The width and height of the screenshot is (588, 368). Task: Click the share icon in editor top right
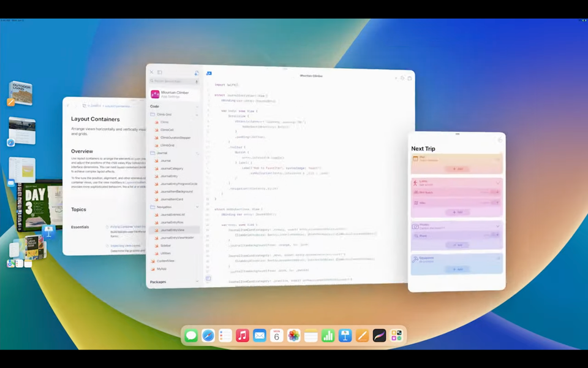point(410,78)
